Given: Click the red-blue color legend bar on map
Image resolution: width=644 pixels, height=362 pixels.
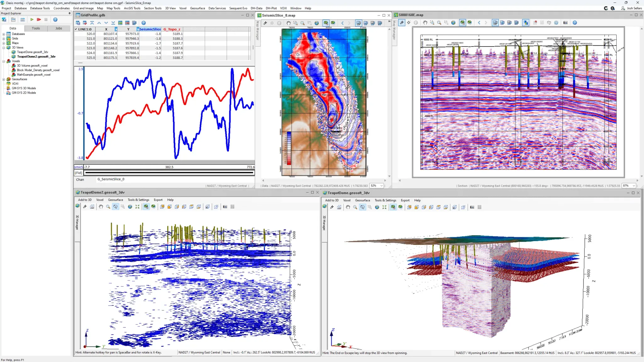Looking at the screenshot, I should pyautogui.click(x=289, y=148).
